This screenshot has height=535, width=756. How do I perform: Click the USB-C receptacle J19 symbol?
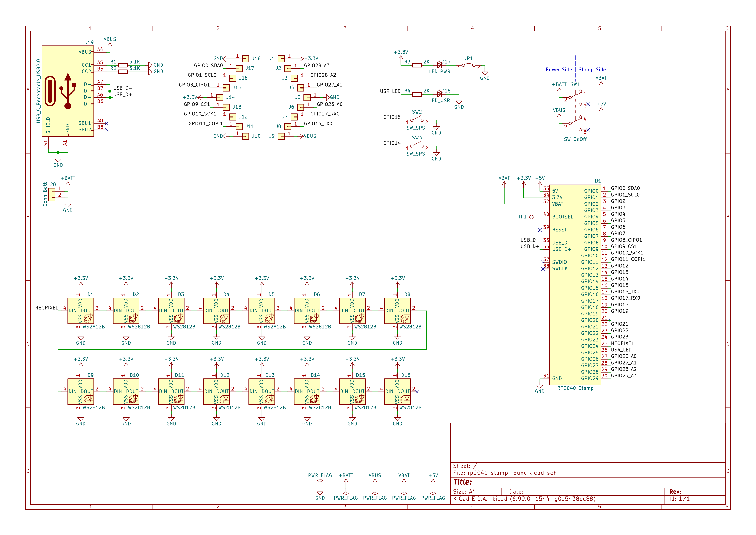[67, 91]
